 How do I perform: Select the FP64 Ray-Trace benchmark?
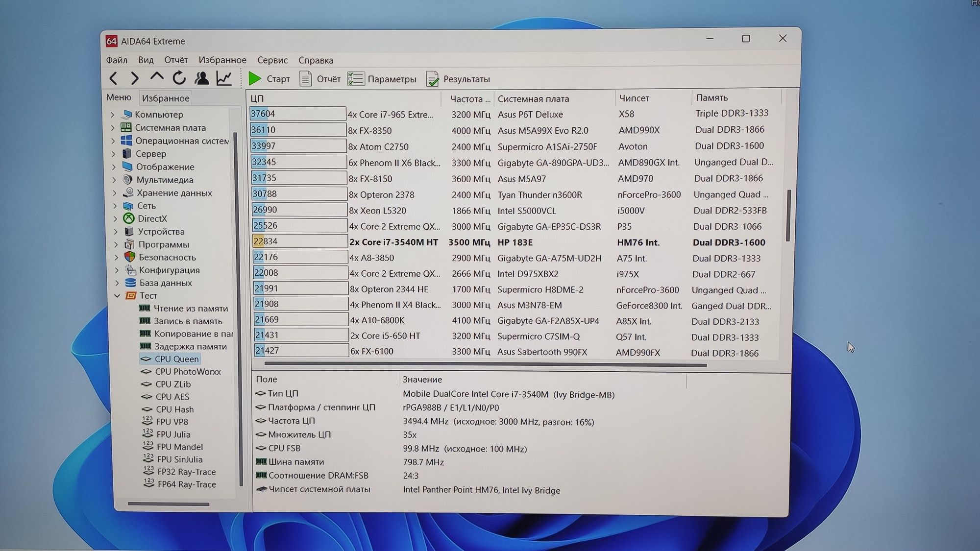point(180,484)
